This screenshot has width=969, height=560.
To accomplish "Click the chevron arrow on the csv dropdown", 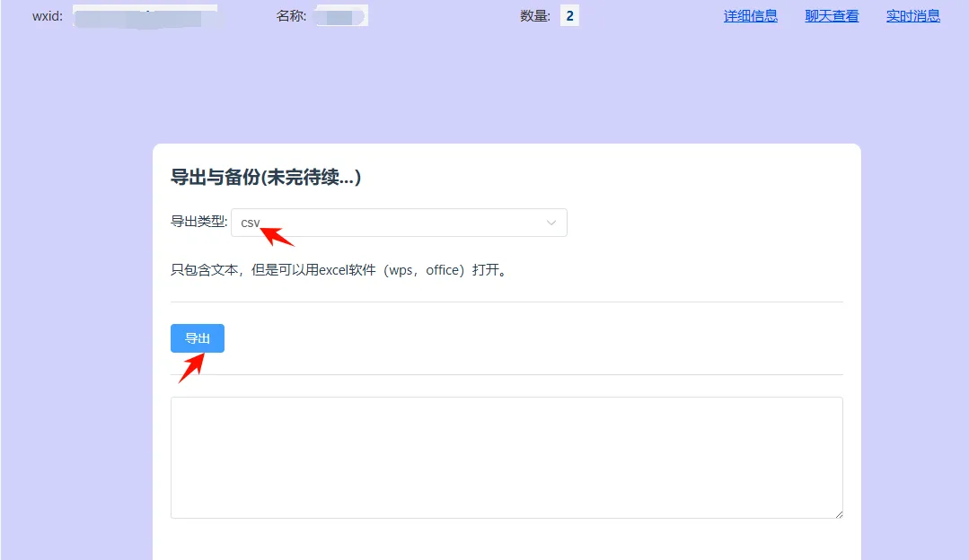I will (x=551, y=222).
